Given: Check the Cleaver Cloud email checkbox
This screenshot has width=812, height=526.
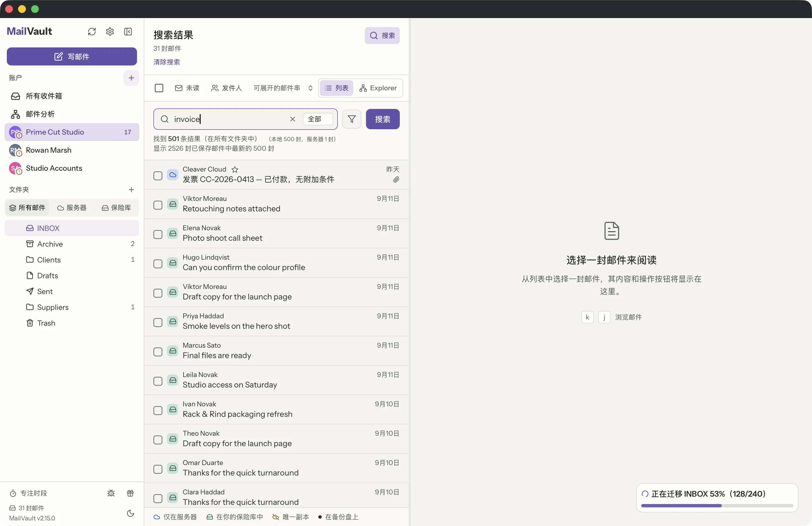Looking at the screenshot, I should [x=158, y=176].
